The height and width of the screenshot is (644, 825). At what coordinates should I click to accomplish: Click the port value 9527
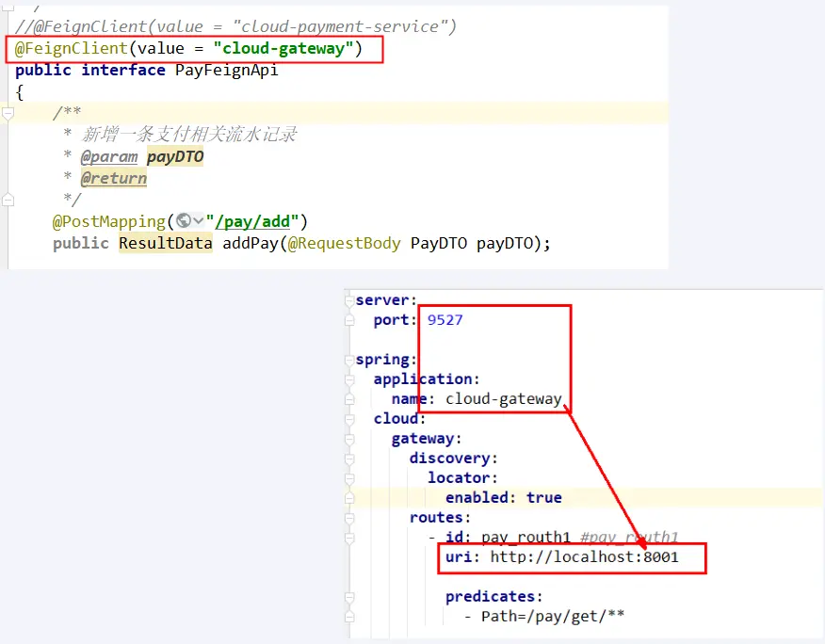click(x=445, y=320)
